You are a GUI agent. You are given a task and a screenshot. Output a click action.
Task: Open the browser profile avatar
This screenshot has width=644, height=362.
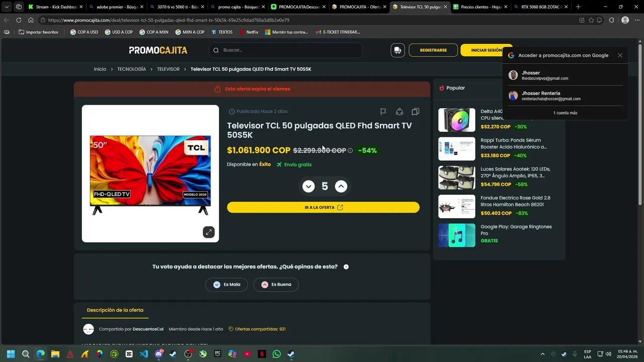pos(625,20)
